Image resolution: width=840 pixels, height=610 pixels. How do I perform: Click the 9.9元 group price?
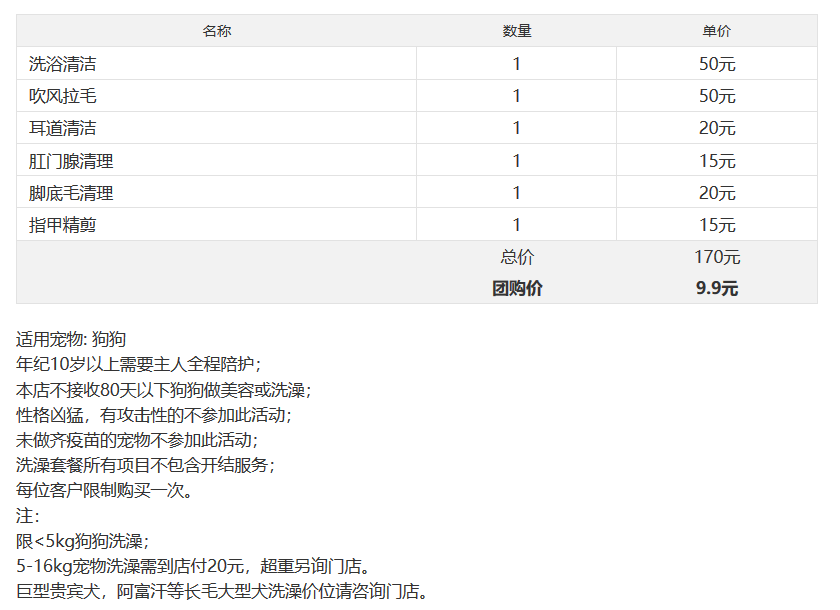717,288
